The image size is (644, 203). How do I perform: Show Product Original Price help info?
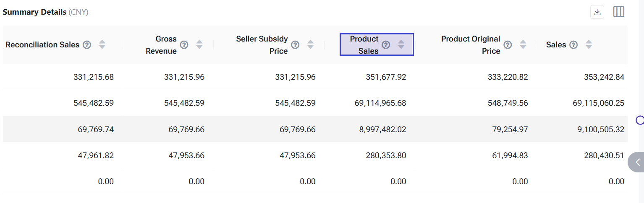(x=508, y=45)
